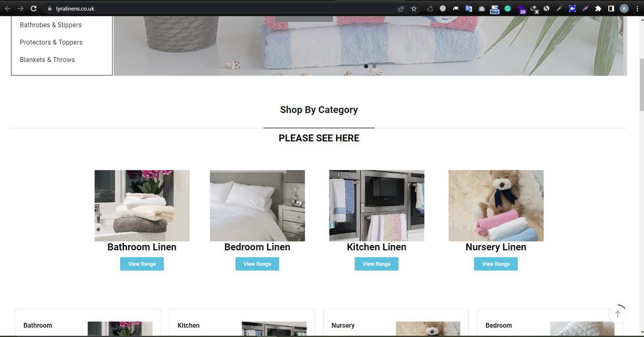Open Protectors & Toppers category

pos(51,42)
